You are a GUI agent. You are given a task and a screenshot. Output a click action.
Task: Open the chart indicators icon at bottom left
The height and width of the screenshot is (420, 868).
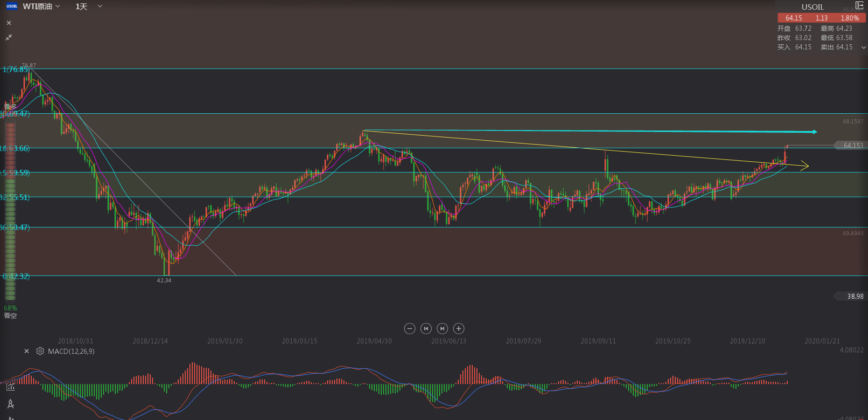pos(10,386)
